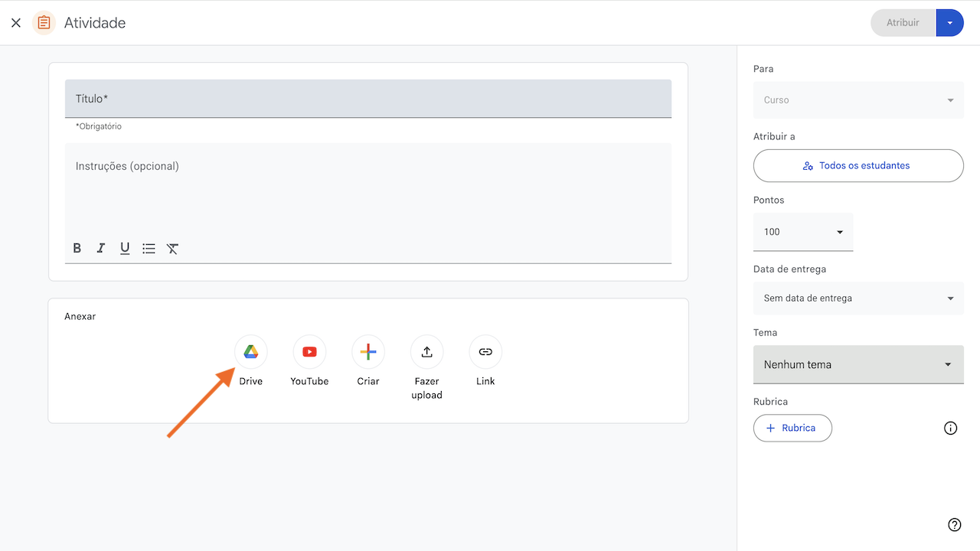Click the greyed-out Atribuir button
The image size is (980, 551).
click(903, 23)
